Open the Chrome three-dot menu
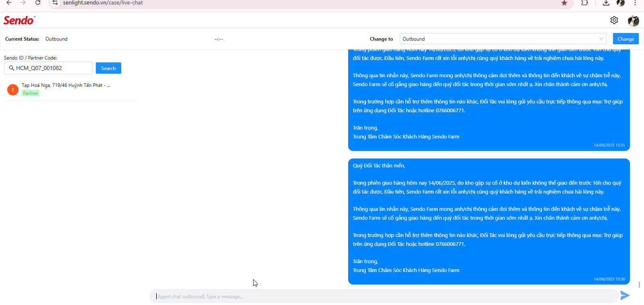644x305 pixels. click(635, 3)
